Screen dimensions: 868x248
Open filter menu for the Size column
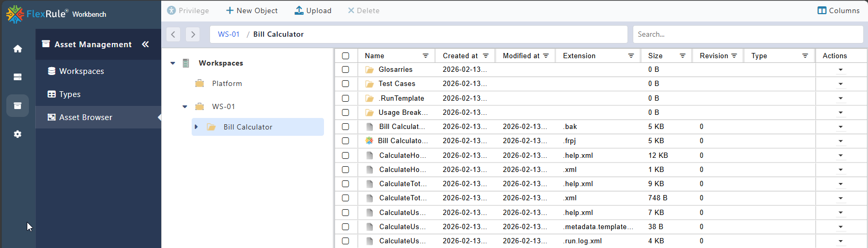[x=682, y=56]
